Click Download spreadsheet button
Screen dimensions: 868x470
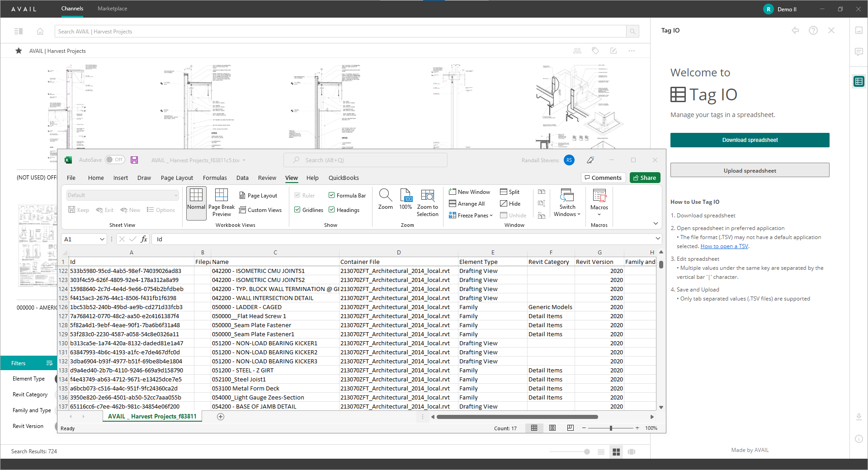click(750, 140)
